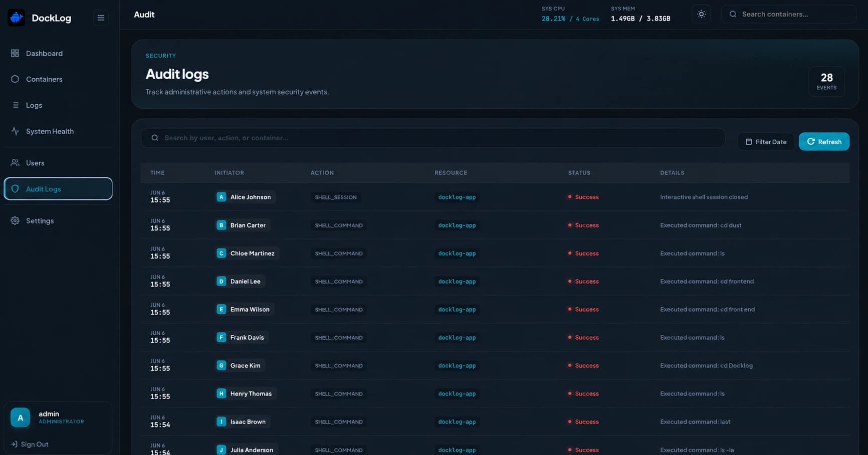Navigate to System Health
Screen dimensions: 868x455
pos(58,131)
